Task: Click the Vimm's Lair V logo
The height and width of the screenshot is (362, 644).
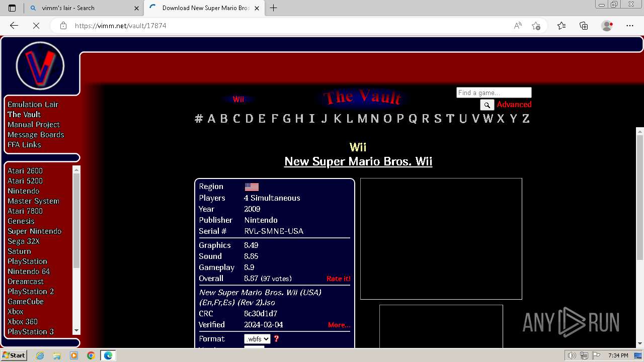Action: [x=40, y=66]
